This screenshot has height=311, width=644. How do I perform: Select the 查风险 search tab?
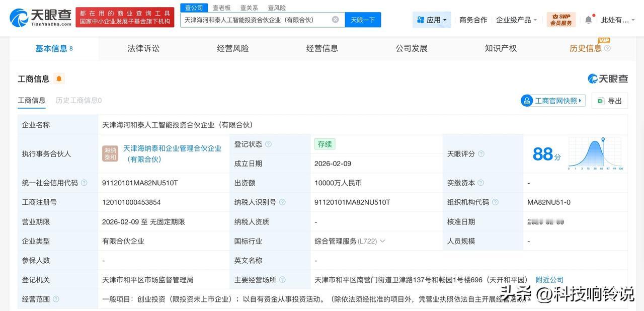point(277,8)
